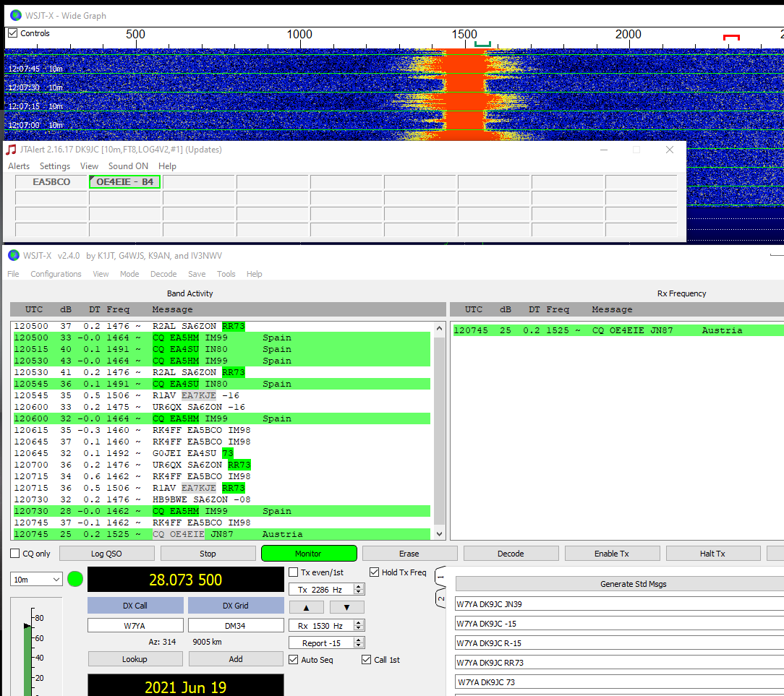784x696 pixels.
Task: Open the WSJT-X File menu
Action: pos(13,274)
